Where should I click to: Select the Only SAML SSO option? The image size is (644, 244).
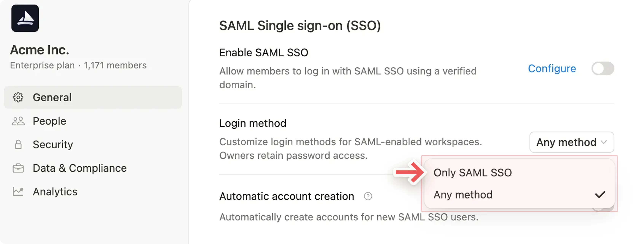[x=473, y=172]
